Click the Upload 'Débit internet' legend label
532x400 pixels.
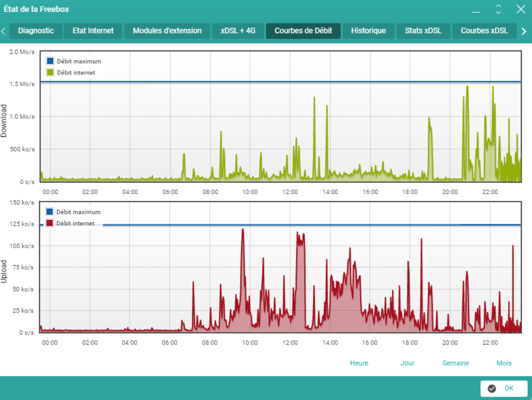76,223
